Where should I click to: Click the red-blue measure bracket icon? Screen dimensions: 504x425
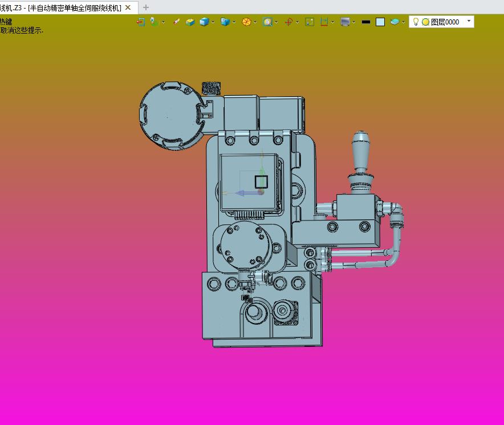324,22
